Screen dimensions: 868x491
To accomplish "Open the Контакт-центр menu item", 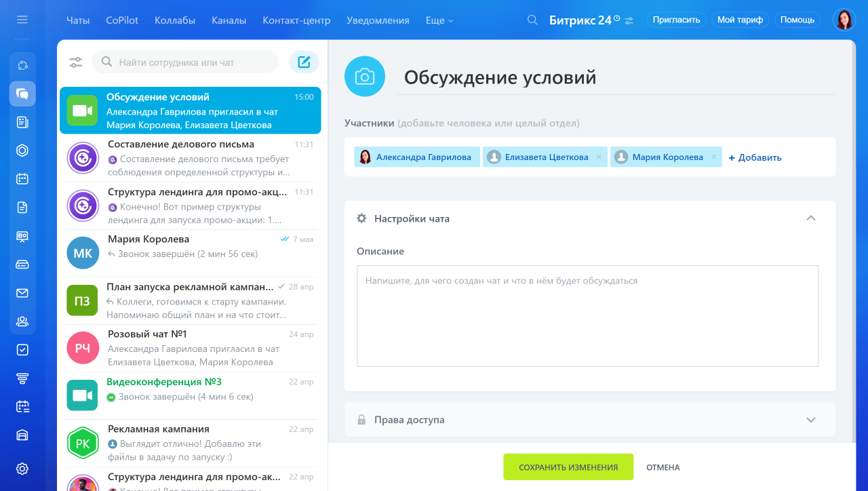I will pos(296,20).
